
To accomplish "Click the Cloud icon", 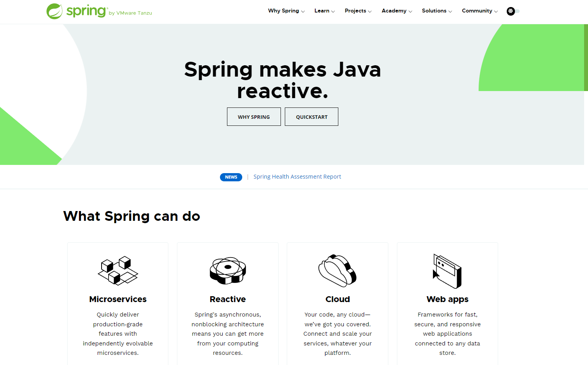I will coord(338,270).
